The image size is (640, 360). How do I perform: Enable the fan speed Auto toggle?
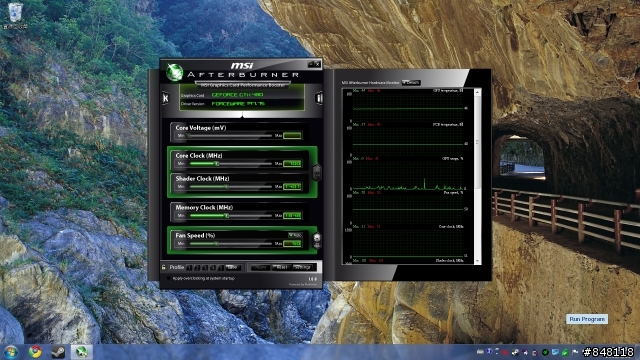click(x=295, y=235)
